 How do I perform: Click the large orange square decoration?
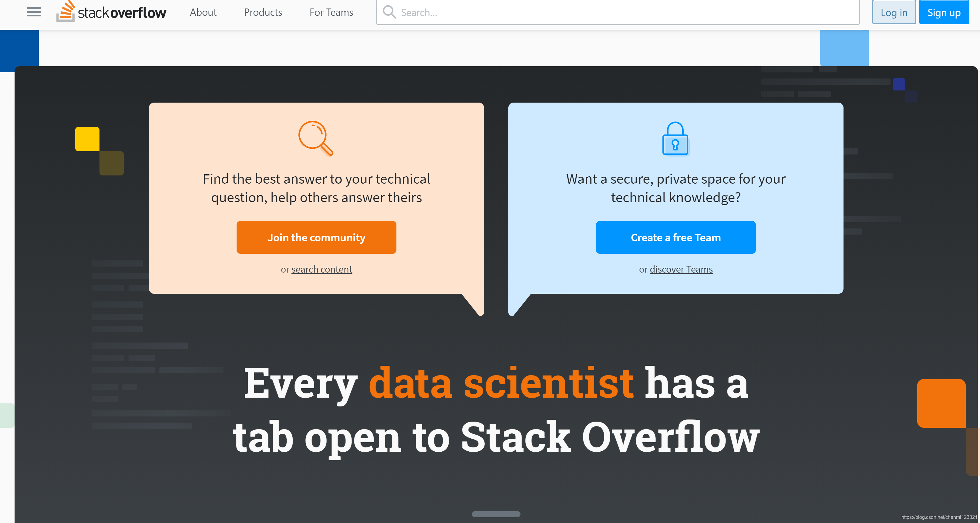[x=941, y=403]
